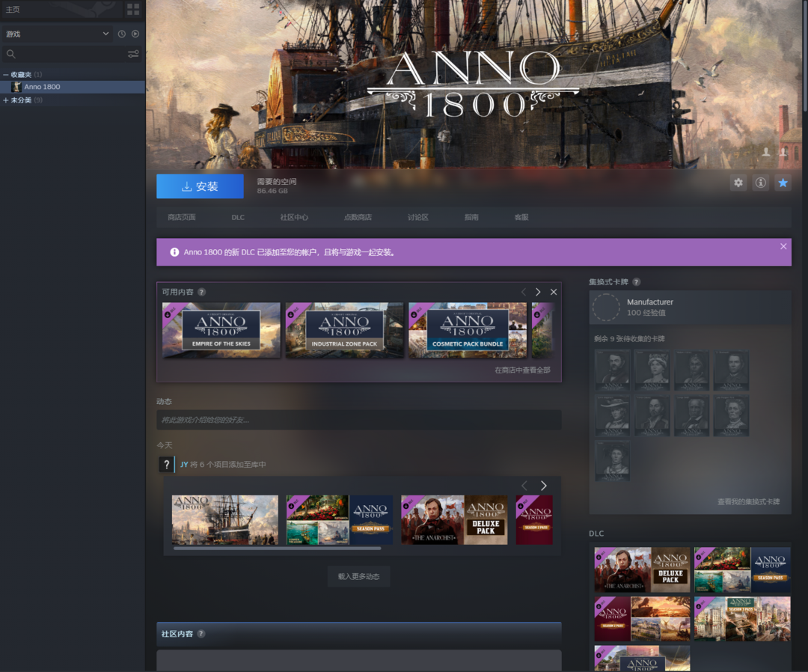Click the info icon for game details
The height and width of the screenshot is (672, 808).
click(x=760, y=183)
